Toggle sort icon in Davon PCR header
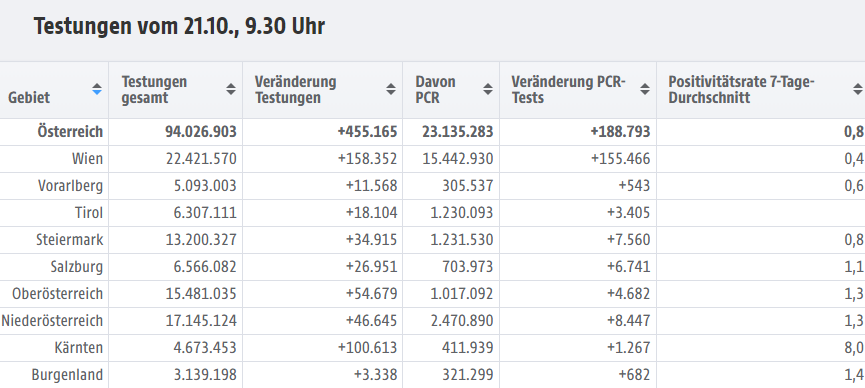This screenshot has width=865, height=388. (x=488, y=89)
